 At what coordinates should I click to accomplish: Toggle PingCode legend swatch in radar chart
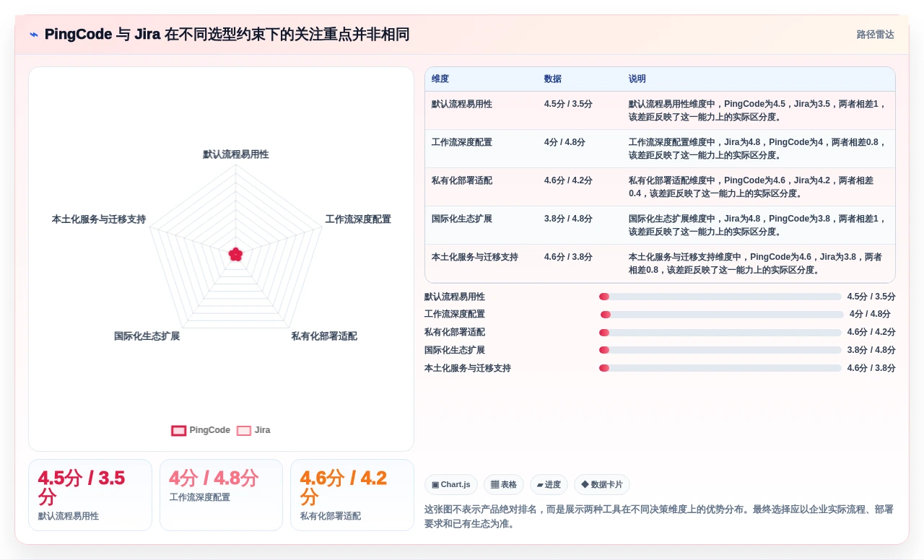[x=179, y=430]
